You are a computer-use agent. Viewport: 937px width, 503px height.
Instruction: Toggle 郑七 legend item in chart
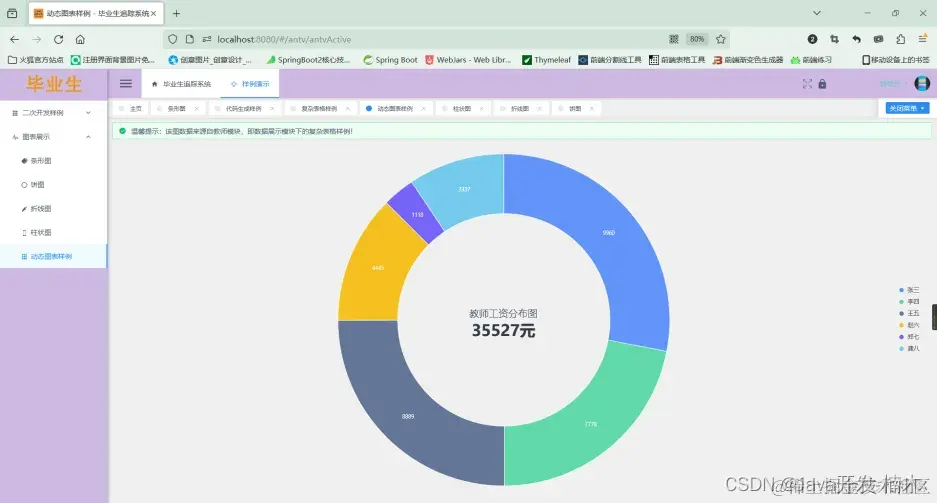[910, 337]
